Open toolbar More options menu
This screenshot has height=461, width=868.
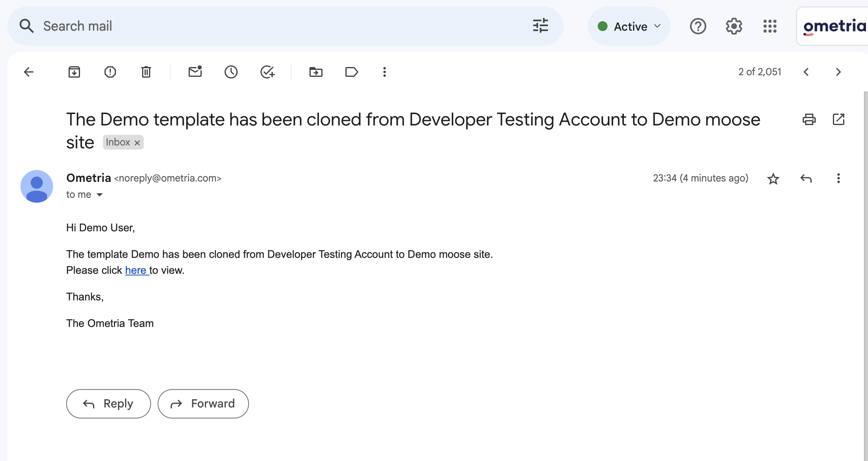385,72
